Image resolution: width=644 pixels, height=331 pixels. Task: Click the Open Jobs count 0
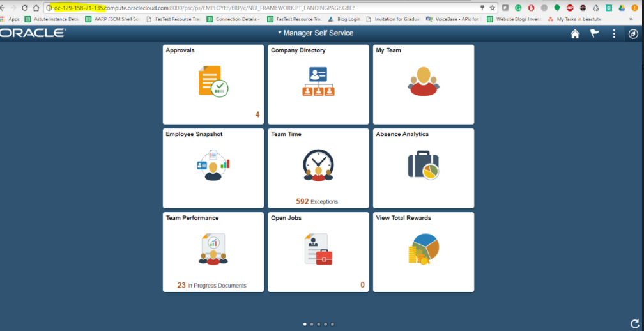[x=362, y=285]
